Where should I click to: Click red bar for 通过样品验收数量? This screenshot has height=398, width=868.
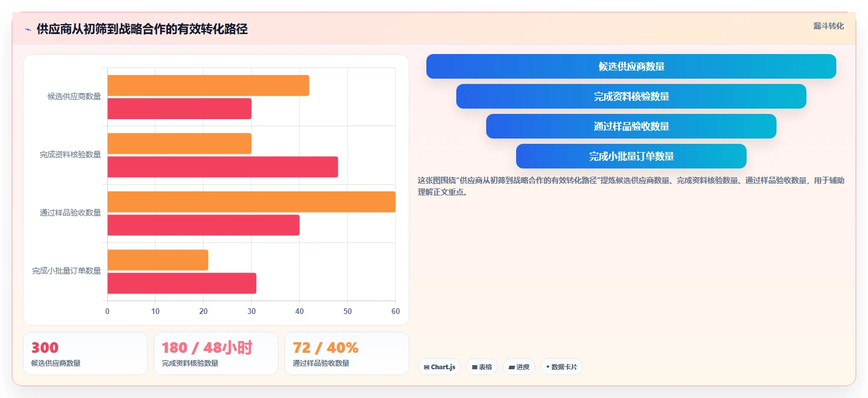pos(204,225)
